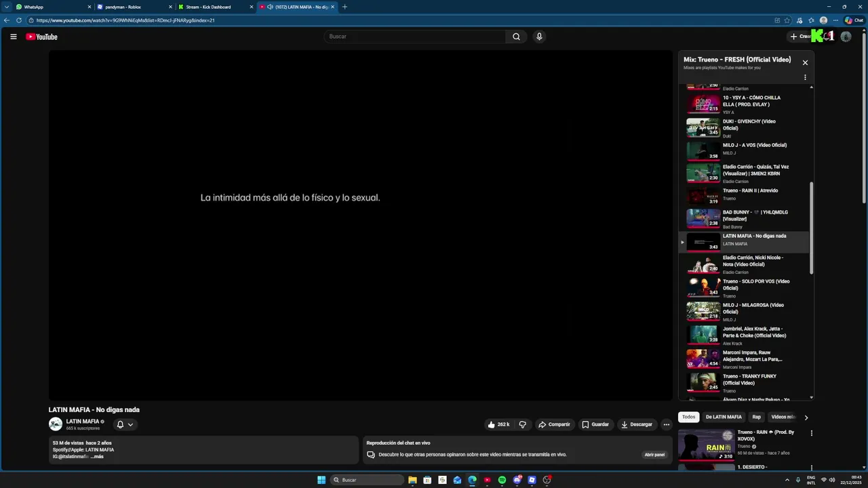Expand the video description with ...más

pos(97,457)
